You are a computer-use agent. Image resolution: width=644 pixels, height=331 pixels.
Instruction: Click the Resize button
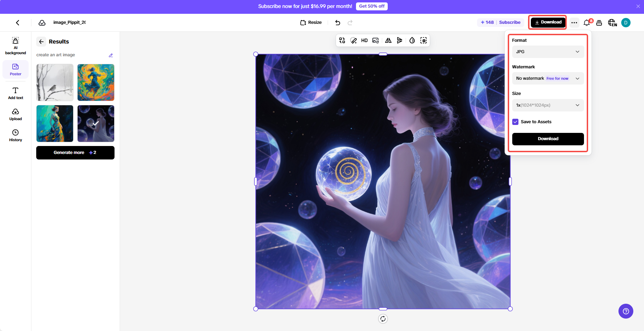pos(311,22)
